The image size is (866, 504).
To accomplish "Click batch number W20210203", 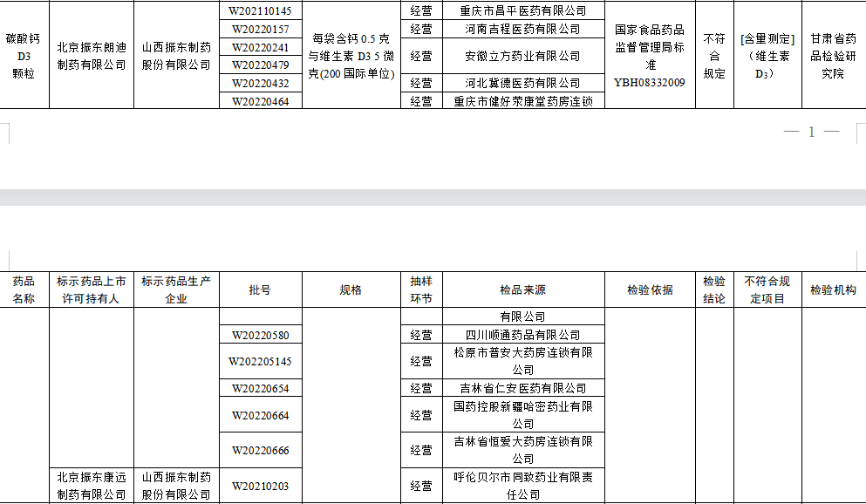I will (x=260, y=487).
